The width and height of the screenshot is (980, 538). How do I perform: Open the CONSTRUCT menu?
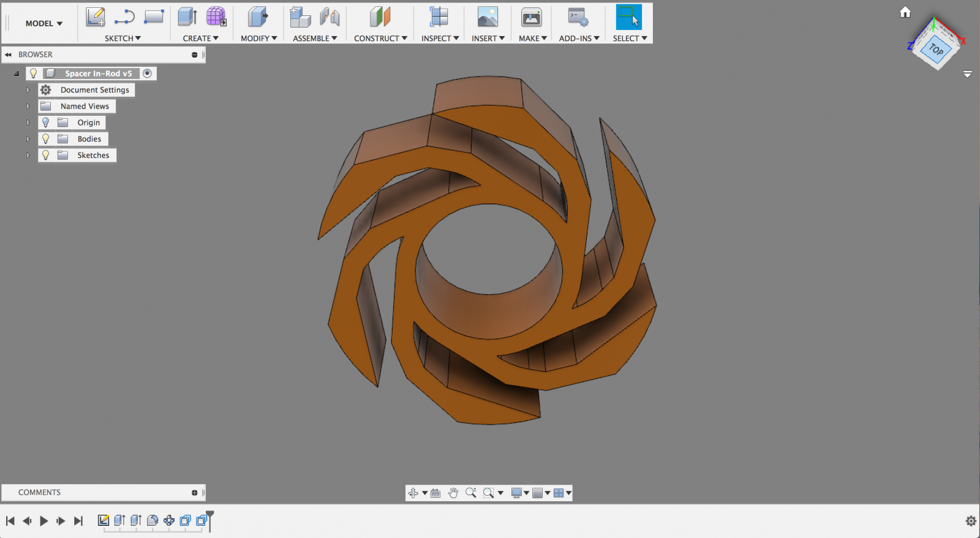tap(380, 38)
